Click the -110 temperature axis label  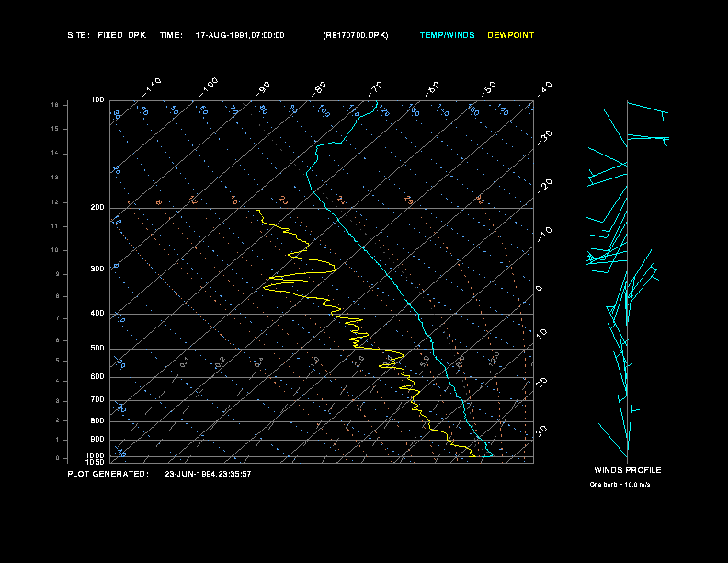point(152,87)
